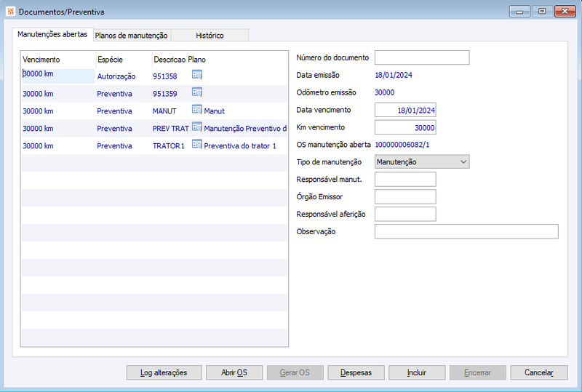Focus the Órgão Emissor field
This screenshot has width=582, height=392.
coord(405,197)
